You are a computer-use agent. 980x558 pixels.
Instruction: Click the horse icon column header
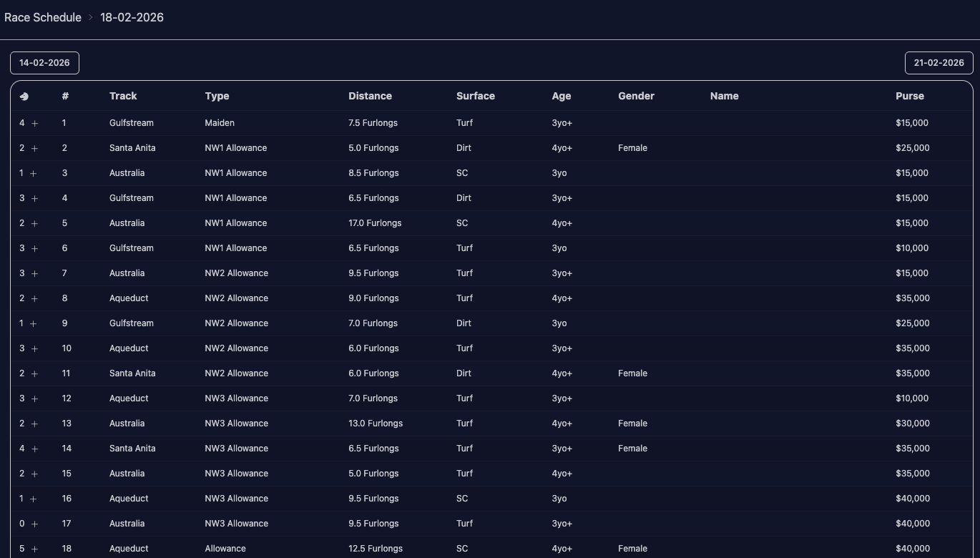[x=24, y=97]
